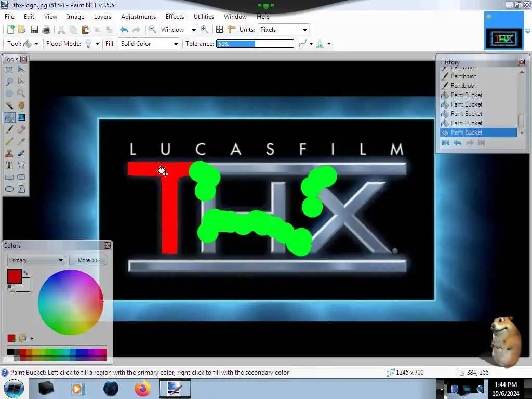This screenshot has width=532, height=399.
Task: Click the Zoom Out magnifier icon
Action: point(152,30)
